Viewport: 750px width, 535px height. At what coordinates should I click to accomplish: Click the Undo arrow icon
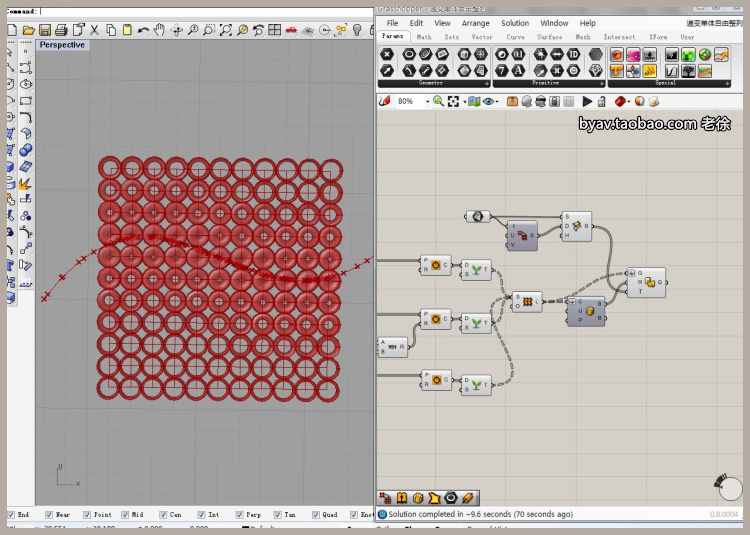coord(144,30)
